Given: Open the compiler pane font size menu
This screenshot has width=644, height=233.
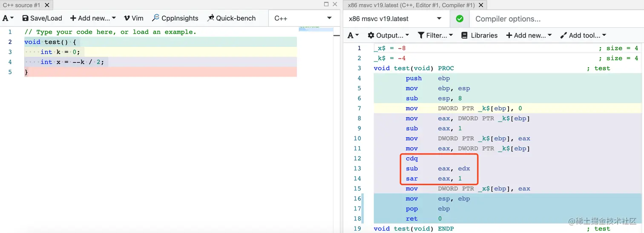Looking at the screenshot, I should [353, 35].
